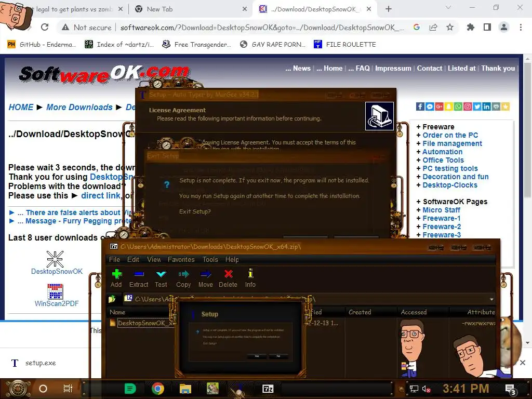Open More Downloads breadcrumb link
Screen dimensions: 532x399
[79, 107]
